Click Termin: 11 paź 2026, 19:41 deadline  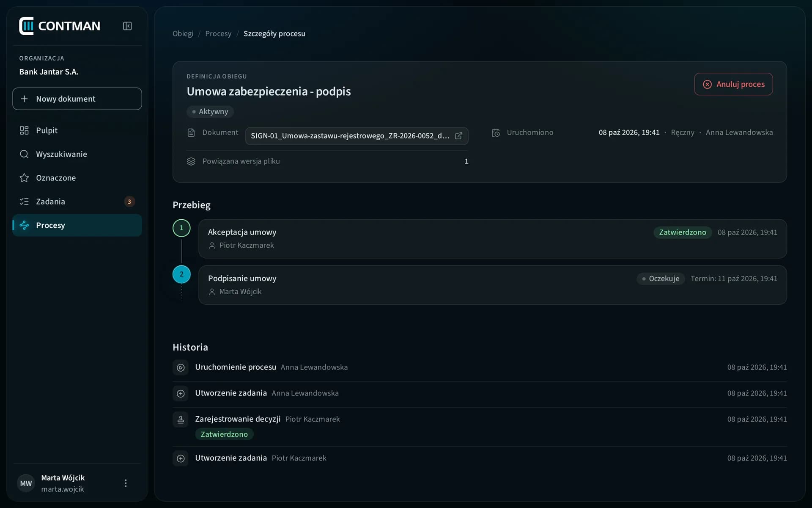pos(734,279)
